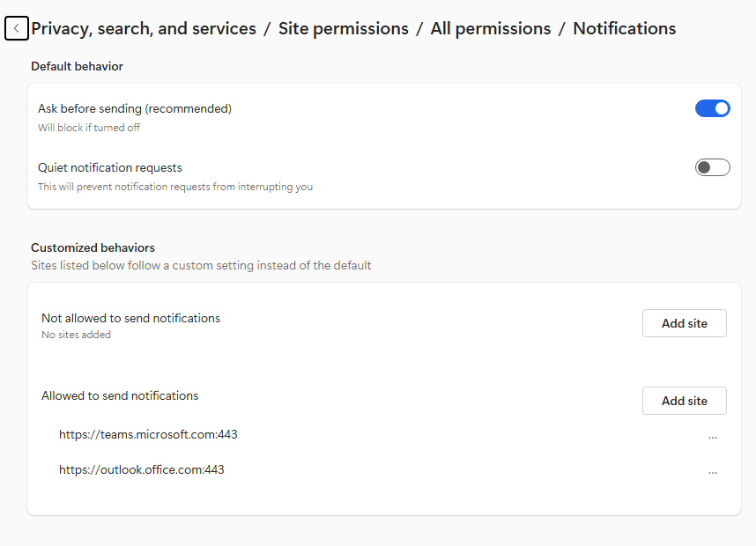The height and width of the screenshot is (546, 756).
Task: Open more actions for outlook.office.com
Action: pos(713,469)
